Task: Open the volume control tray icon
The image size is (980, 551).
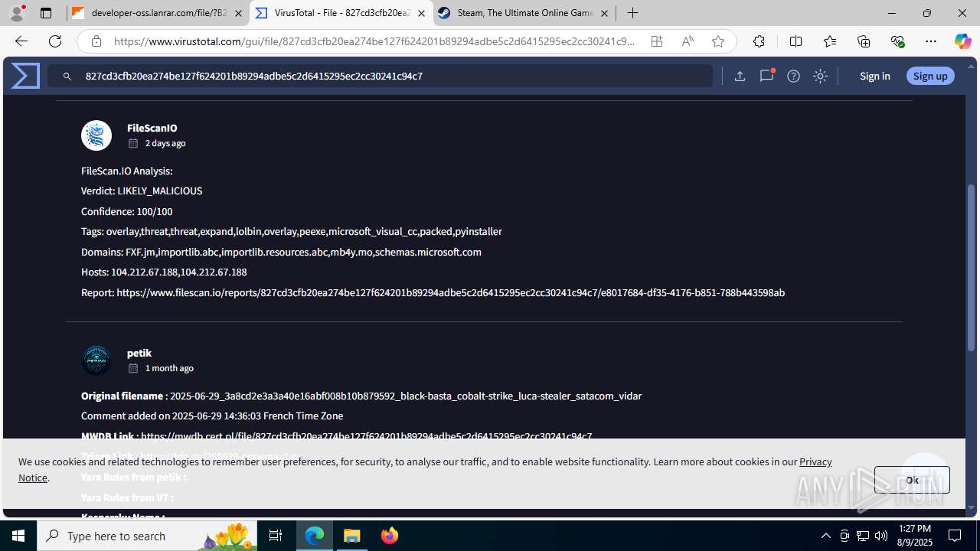Action: [881, 536]
